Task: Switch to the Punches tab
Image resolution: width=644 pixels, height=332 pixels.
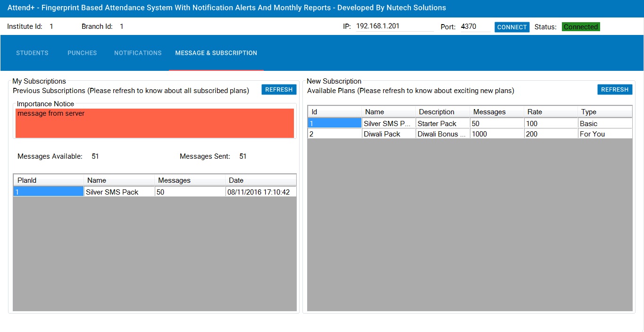Action: [x=82, y=53]
